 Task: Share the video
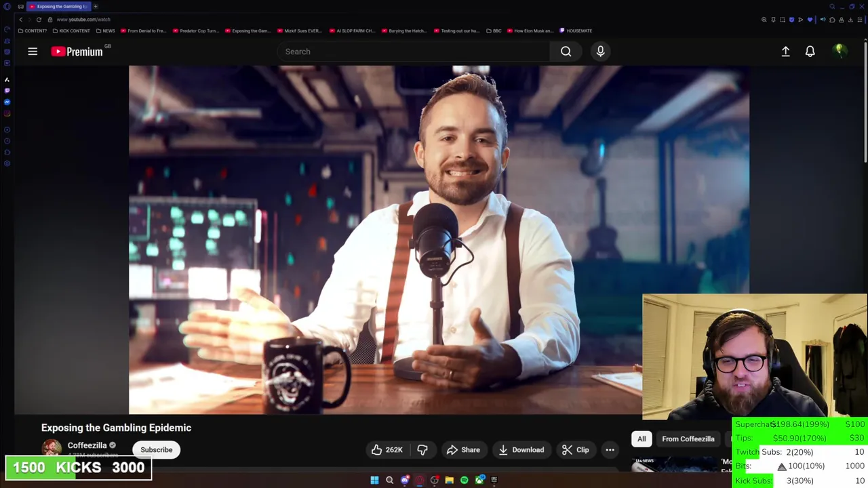click(463, 450)
